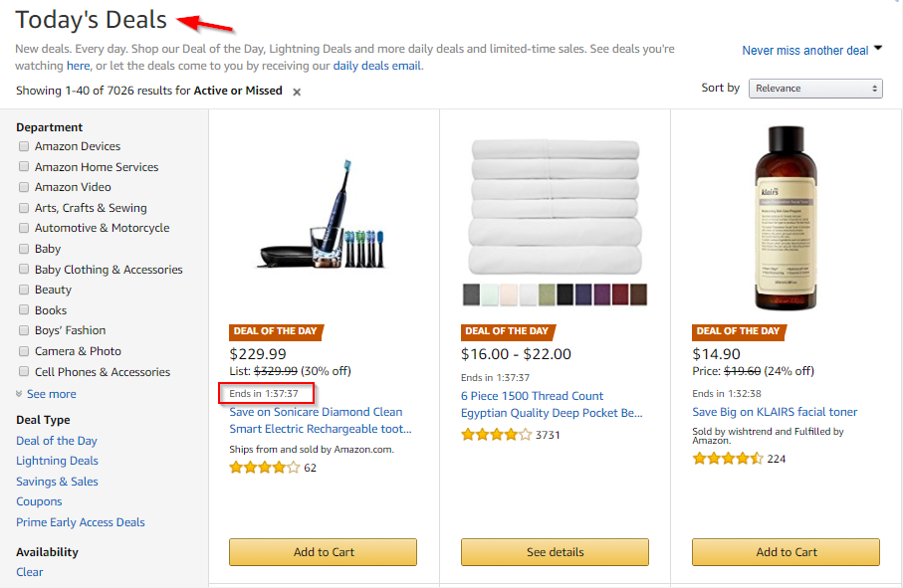This screenshot has height=588, width=903.
Task: Select the Deal of the Day filter
Action: coord(57,441)
